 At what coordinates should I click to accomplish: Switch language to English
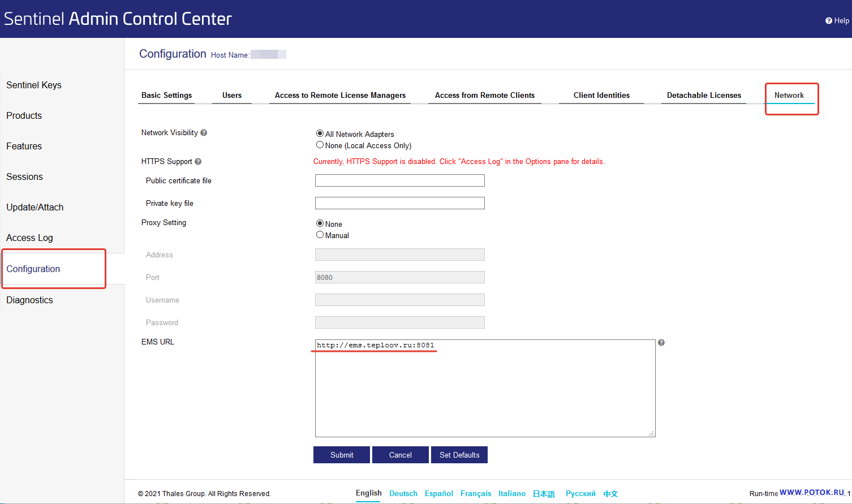369,493
